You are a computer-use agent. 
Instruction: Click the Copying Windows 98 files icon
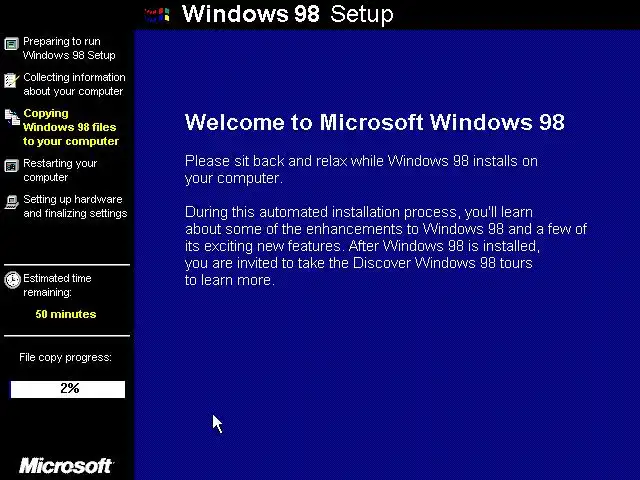12,117
